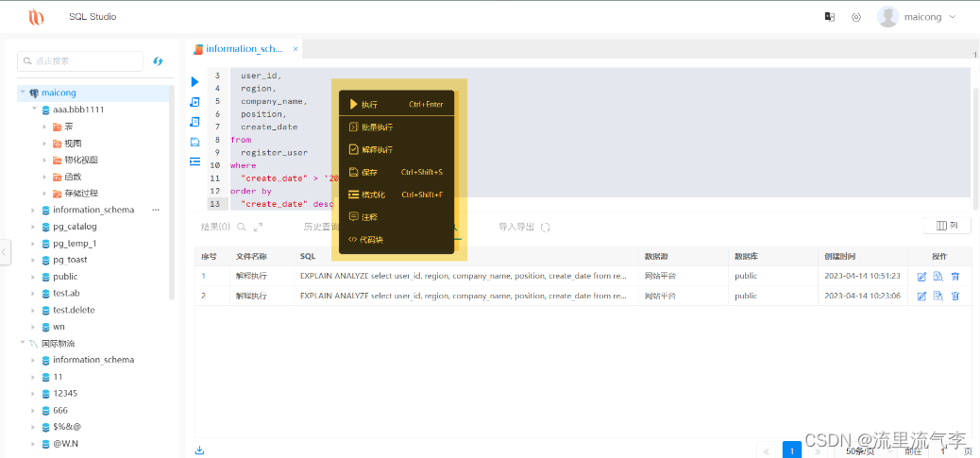The width and height of the screenshot is (980, 458).
Task: Click the run SQL play icon in editor toolbar
Action: coord(195,82)
